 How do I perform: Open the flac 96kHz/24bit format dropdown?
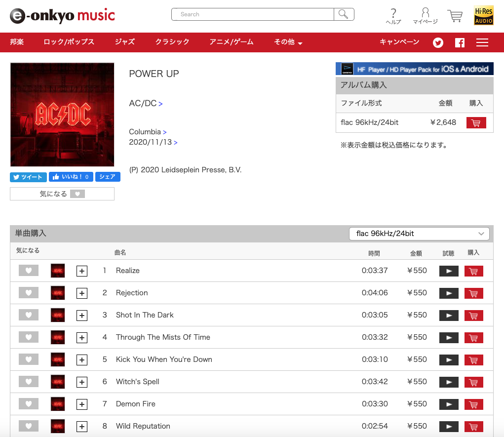tap(419, 234)
